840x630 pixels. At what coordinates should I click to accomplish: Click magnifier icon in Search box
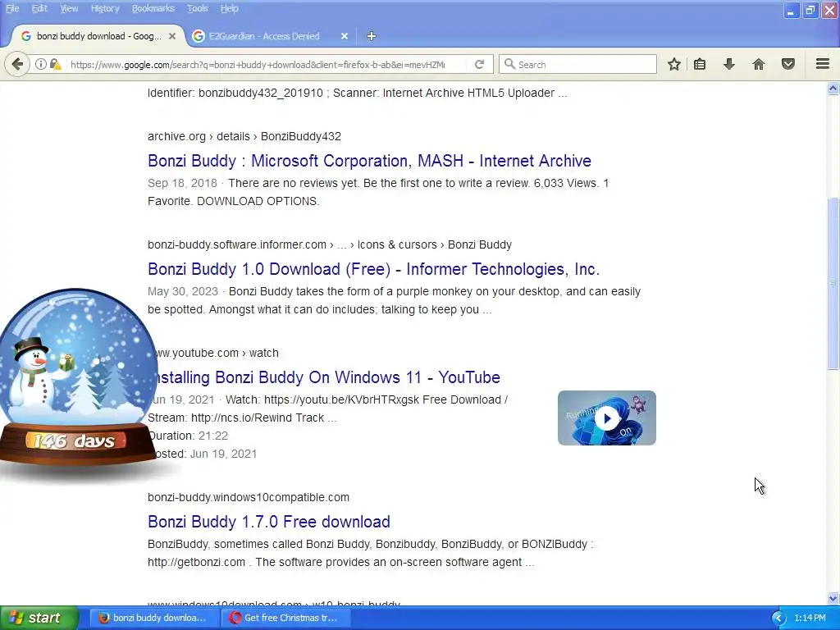pos(509,64)
